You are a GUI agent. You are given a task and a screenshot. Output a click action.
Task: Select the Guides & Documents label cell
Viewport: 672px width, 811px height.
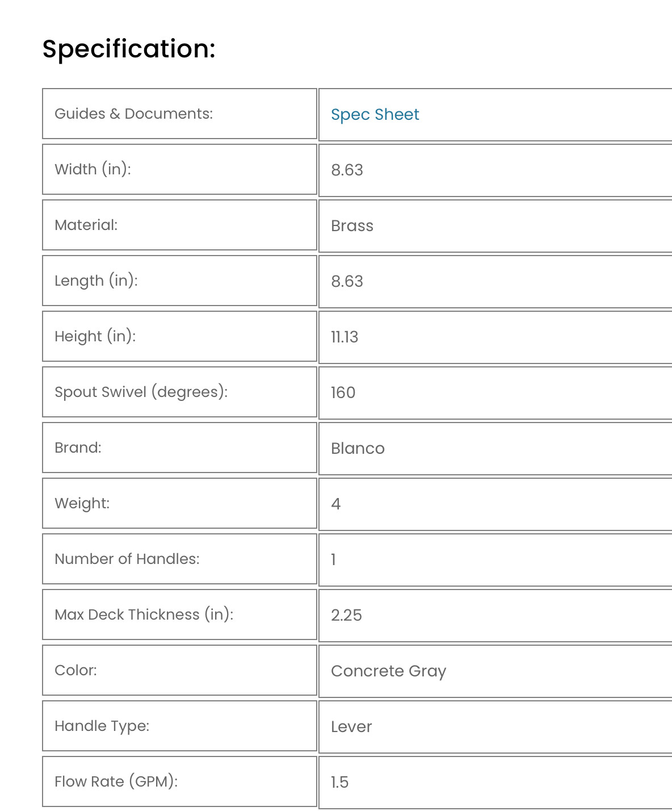tap(179, 114)
